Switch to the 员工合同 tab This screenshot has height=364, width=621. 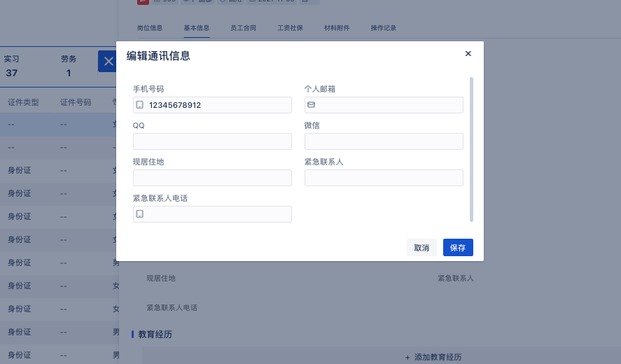(243, 28)
